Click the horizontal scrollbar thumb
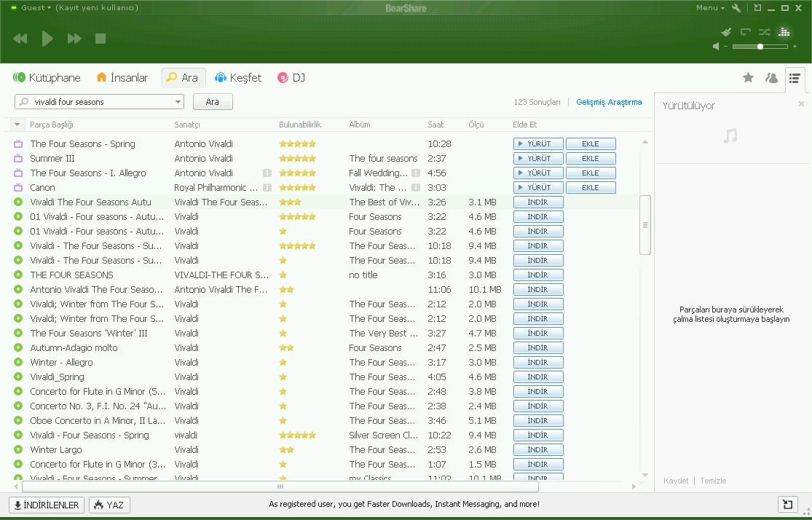812x520 pixels. point(280,486)
